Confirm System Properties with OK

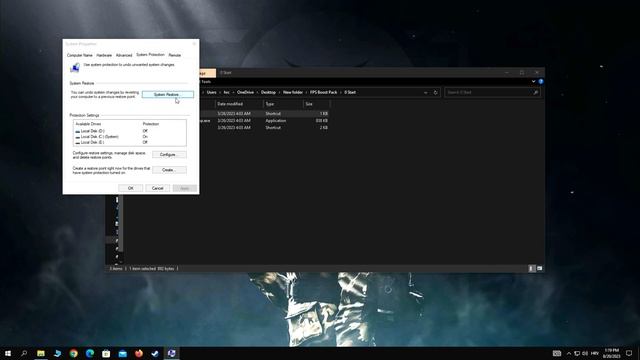[x=131, y=188]
